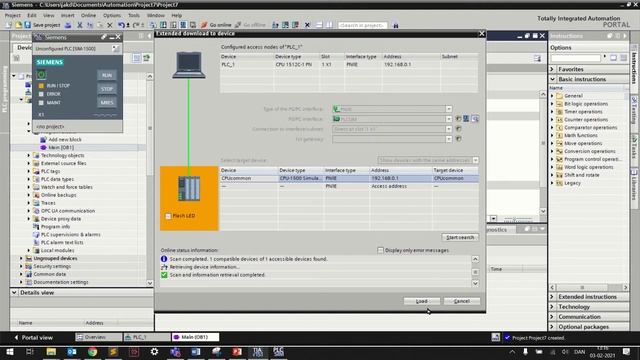640x360 pixels.
Task: Click the Load button in download dialog
Action: (x=422, y=301)
